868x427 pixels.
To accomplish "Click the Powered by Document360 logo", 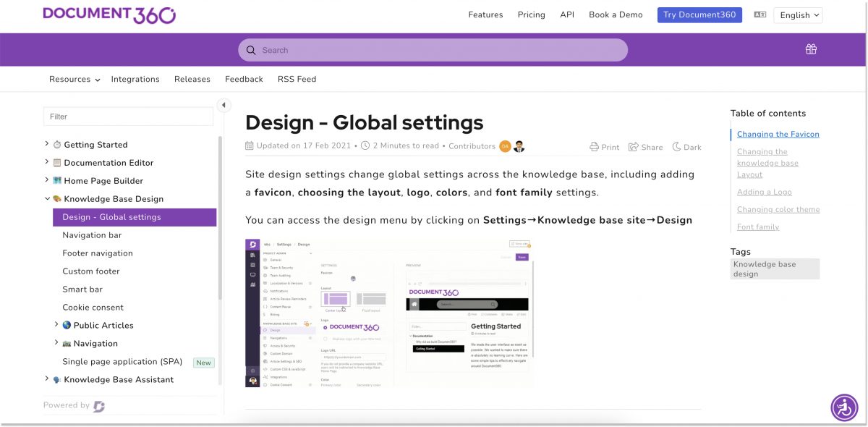I will (x=98, y=405).
